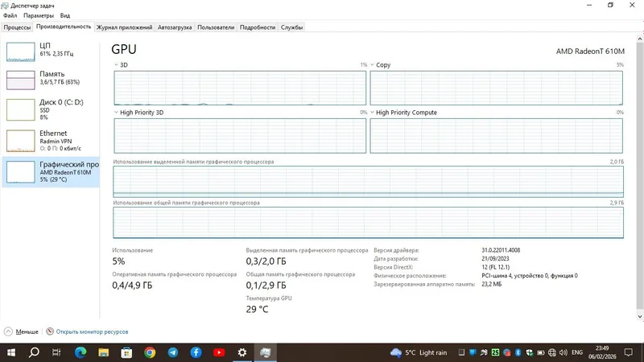Click the vertical scrollbar down arrow
Screen dimensions: 644x362
pos(639,316)
